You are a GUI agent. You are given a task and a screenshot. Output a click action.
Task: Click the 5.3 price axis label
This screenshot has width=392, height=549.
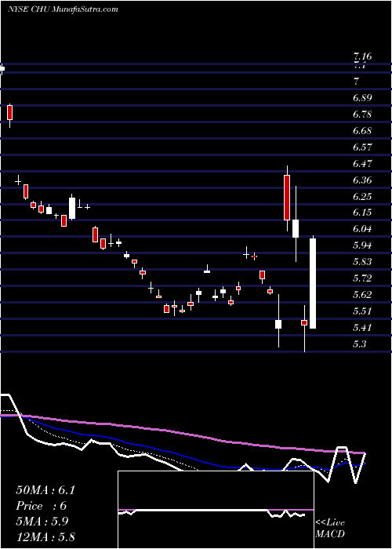(x=359, y=344)
